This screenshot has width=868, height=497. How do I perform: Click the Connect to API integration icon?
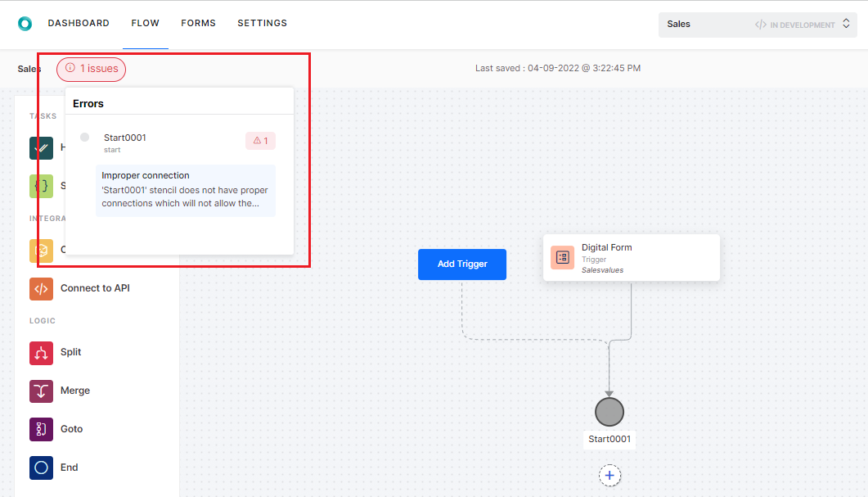point(41,288)
